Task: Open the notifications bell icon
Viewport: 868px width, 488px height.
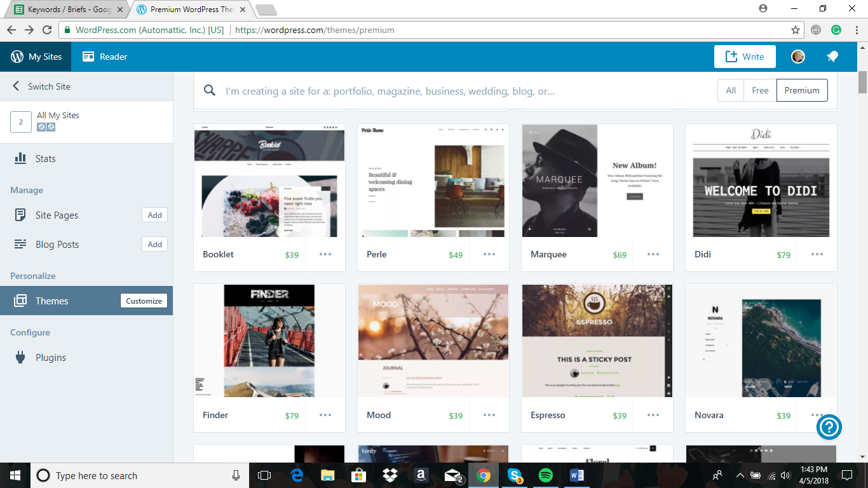Action: pyautogui.click(x=832, y=57)
